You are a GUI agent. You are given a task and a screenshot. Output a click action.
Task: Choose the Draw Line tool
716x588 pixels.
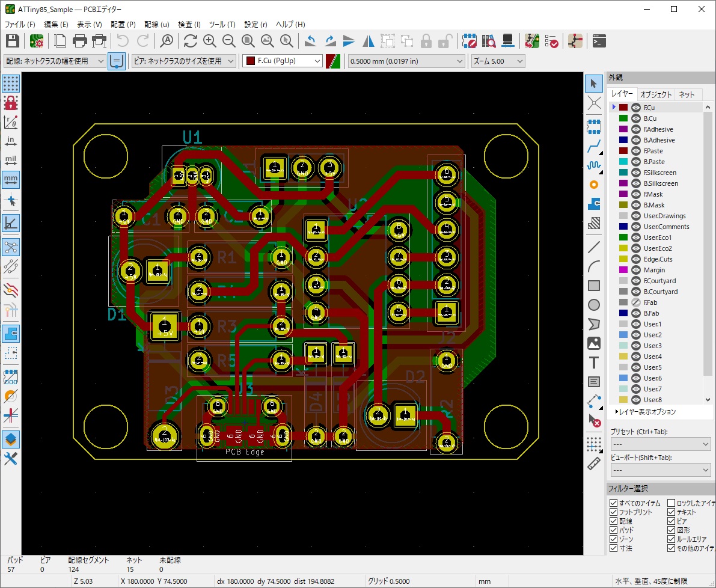[593, 247]
